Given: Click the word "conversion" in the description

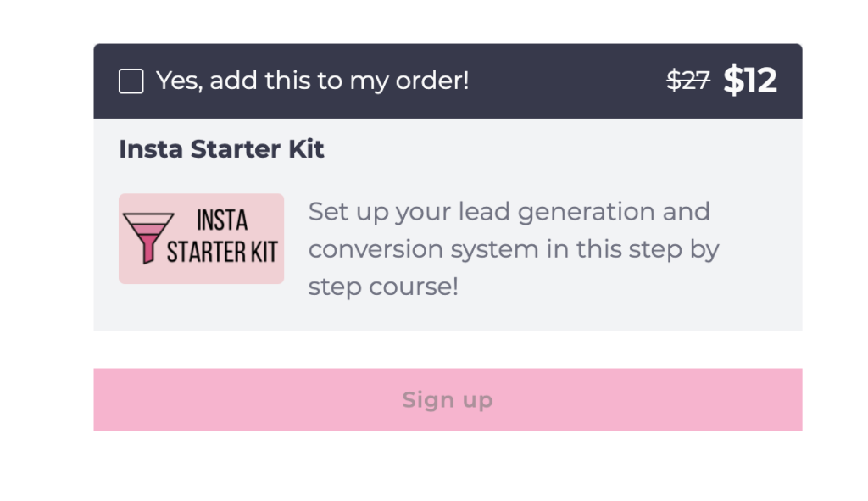Looking at the screenshot, I should 376,249.
